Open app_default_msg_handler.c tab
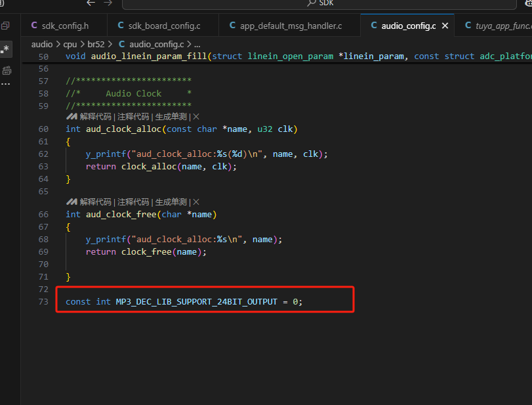 click(285, 26)
